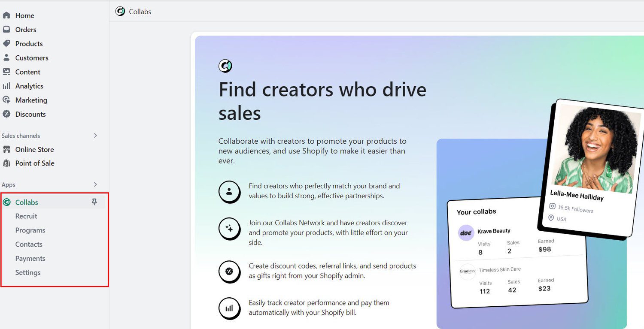Click the Analytics bar chart icon
The height and width of the screenshot is (329, 644).
click(x=6, y=86)
